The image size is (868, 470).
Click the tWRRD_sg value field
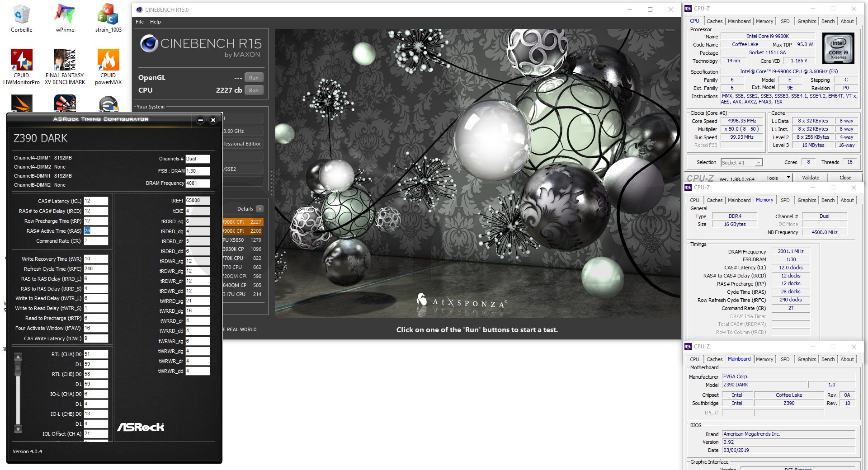coord(198,301)
